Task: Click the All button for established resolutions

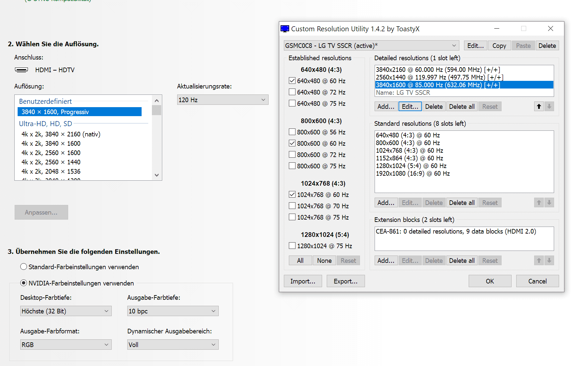Action: pyautogui.click(x=300, y=261)
